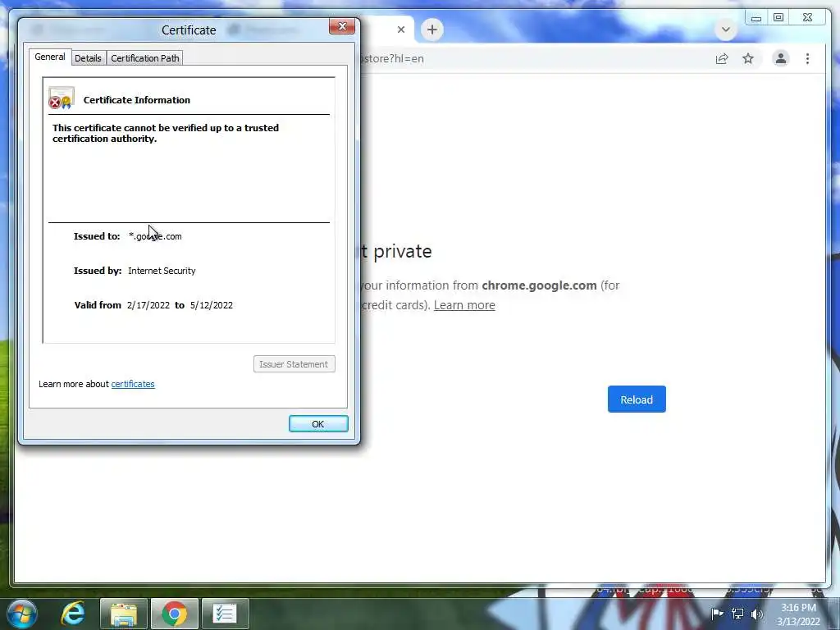
Task: Click the issued-to *.google.com text
Action: tap(155, 236)
